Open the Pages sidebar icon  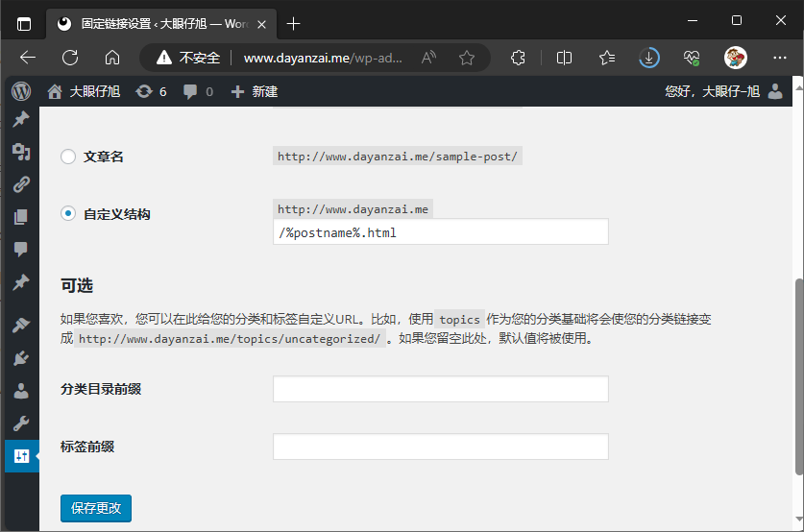point(21,217)
